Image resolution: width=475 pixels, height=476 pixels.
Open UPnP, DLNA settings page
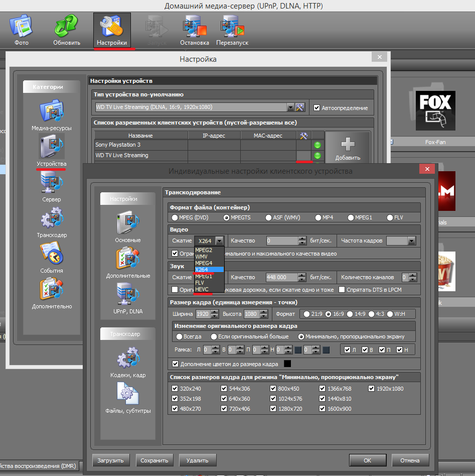(128, 298)
